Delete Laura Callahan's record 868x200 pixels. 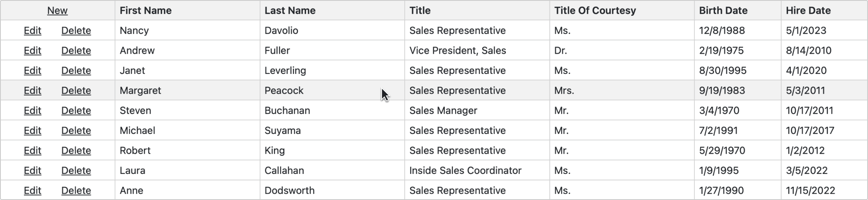(x=76, y=171)
